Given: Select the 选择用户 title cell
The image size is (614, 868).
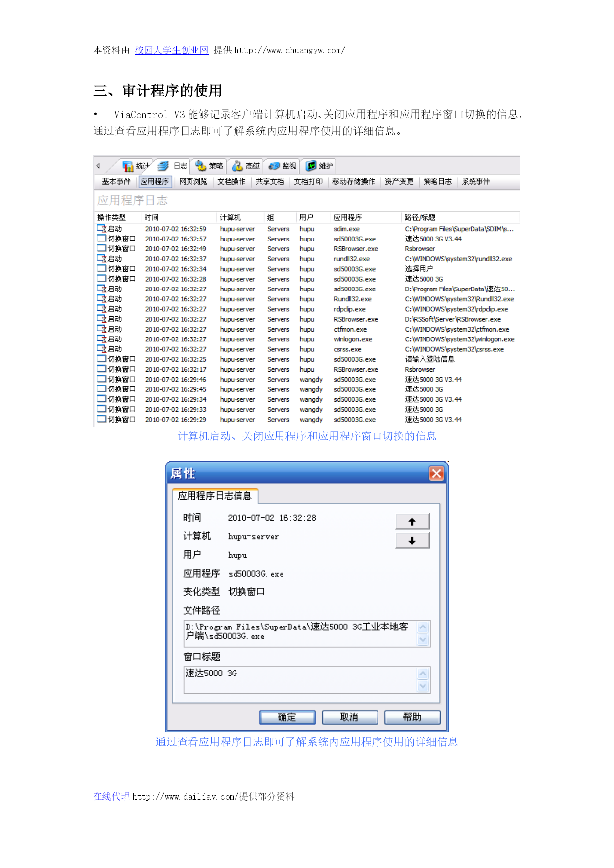Looking at the screenshot, I should (x=419, y=269).
